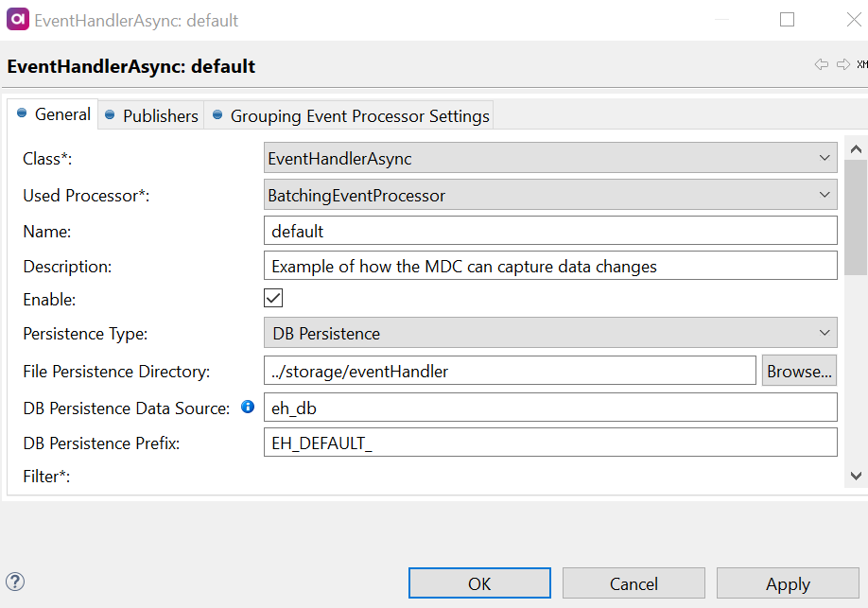Open the Class dropdown
The image size is (868, 608).
tap(550, 159)
